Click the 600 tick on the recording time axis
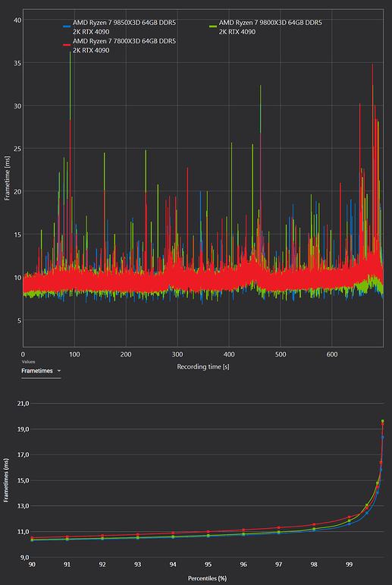Viewport: 392px width, 585px height. pos(332,354)
